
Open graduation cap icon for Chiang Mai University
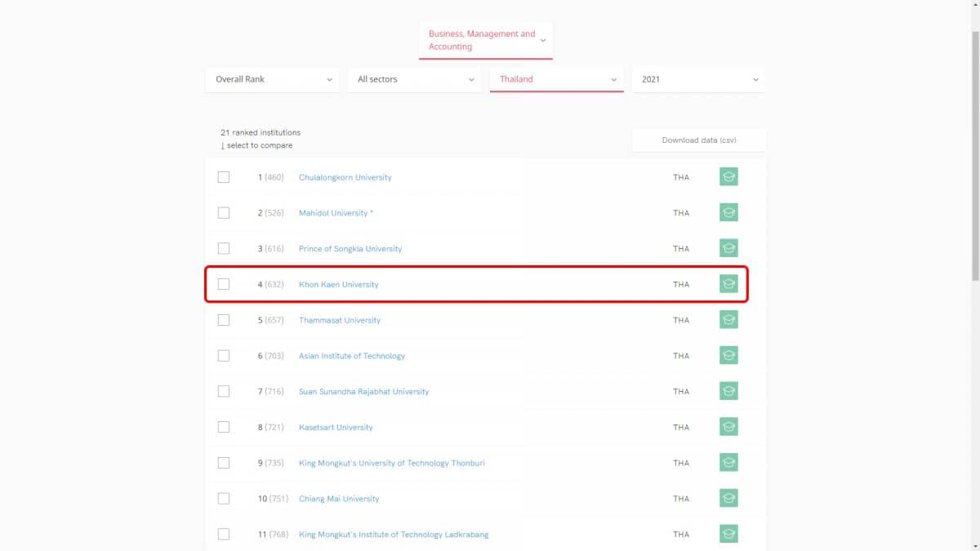click(x=728, y=499)
